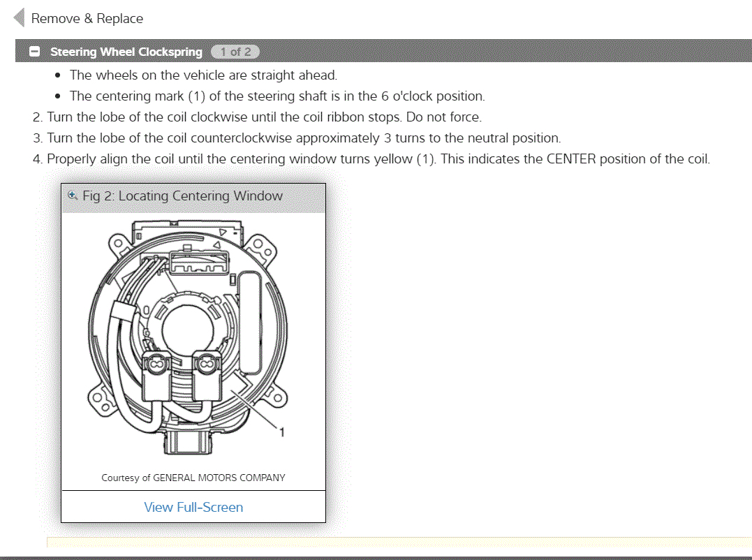
Task: Go back using the Remove & Replace arrow
Action: pos(19,18)
